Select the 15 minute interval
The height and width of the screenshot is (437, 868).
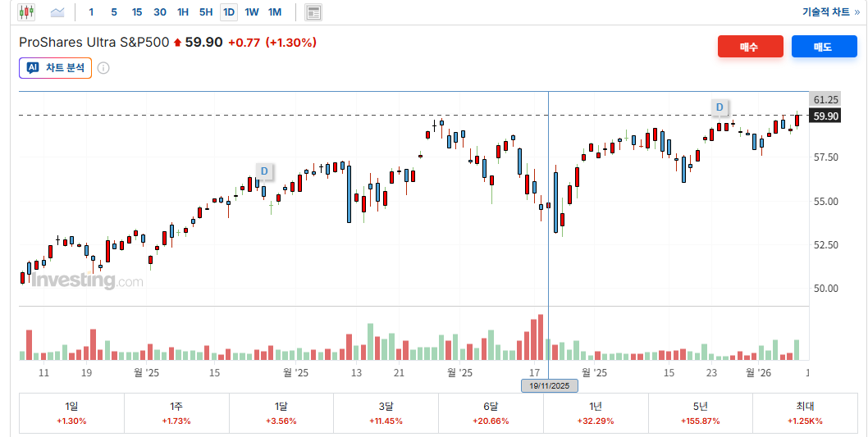tap(137, 12)
